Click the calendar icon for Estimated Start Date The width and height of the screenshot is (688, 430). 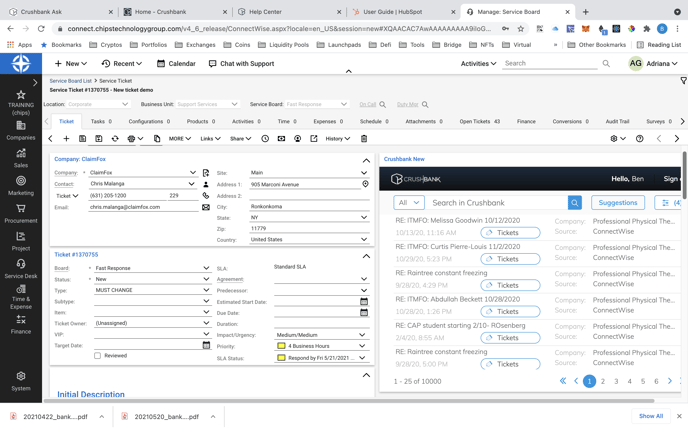pos(364,301)
